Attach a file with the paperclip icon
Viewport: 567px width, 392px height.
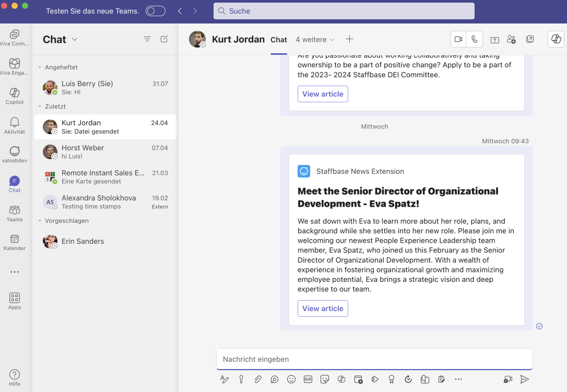(258, 379)
